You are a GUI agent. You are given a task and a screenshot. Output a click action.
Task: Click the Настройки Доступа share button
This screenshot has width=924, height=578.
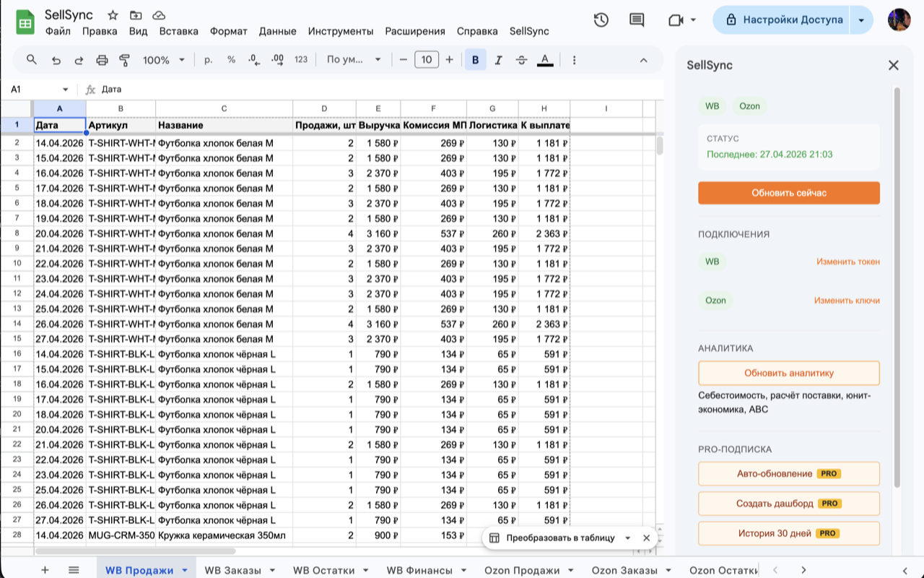pyautogui.click(x=783, y=20)
